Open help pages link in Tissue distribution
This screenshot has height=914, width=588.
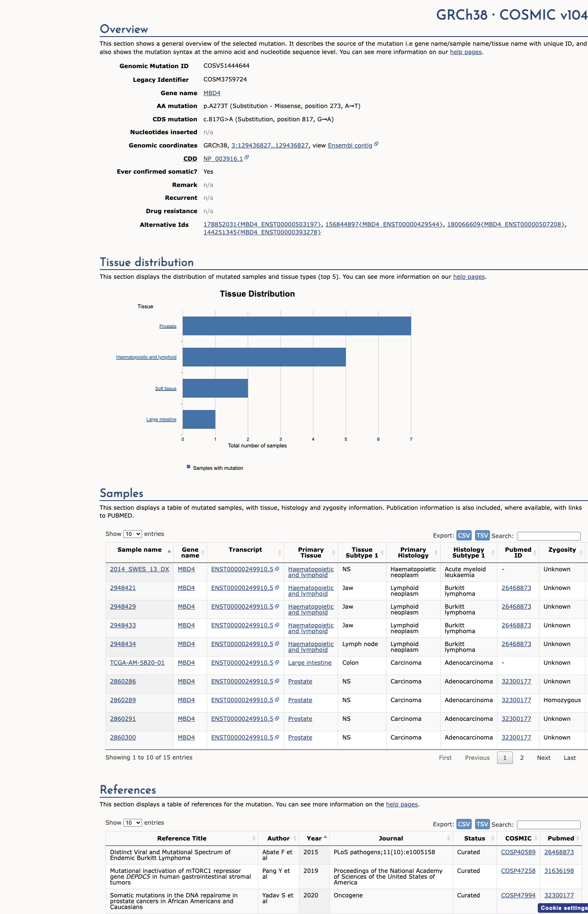point(469,277)
